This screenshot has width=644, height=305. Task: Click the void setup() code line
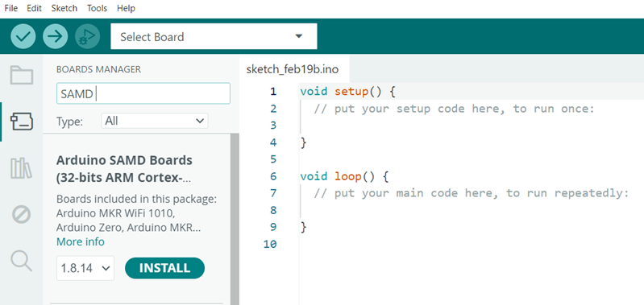tap(347, 91)
